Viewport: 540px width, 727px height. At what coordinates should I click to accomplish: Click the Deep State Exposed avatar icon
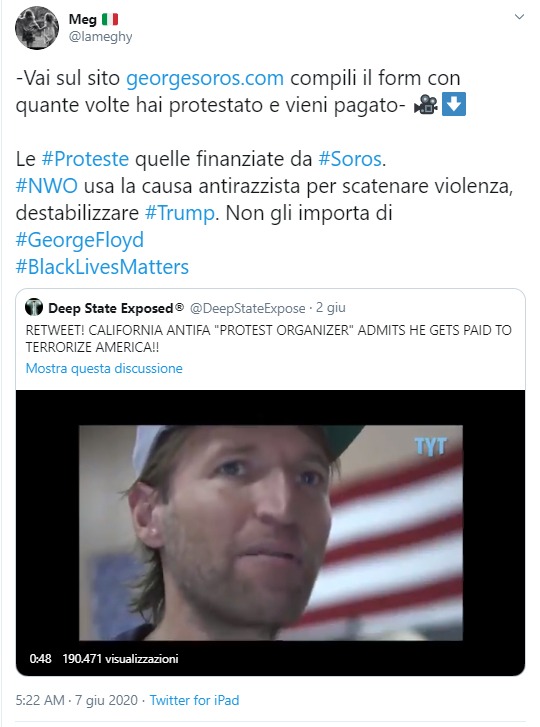tap(34, 307)
